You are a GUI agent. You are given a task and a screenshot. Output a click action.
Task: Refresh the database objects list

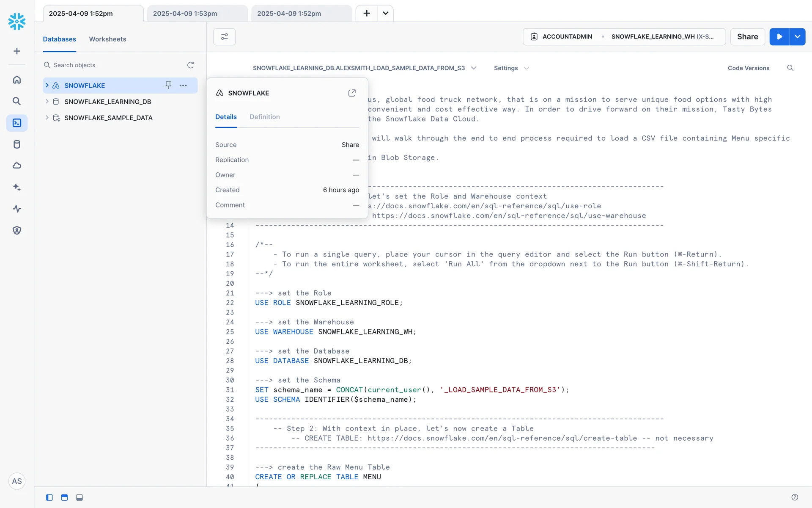190,65
